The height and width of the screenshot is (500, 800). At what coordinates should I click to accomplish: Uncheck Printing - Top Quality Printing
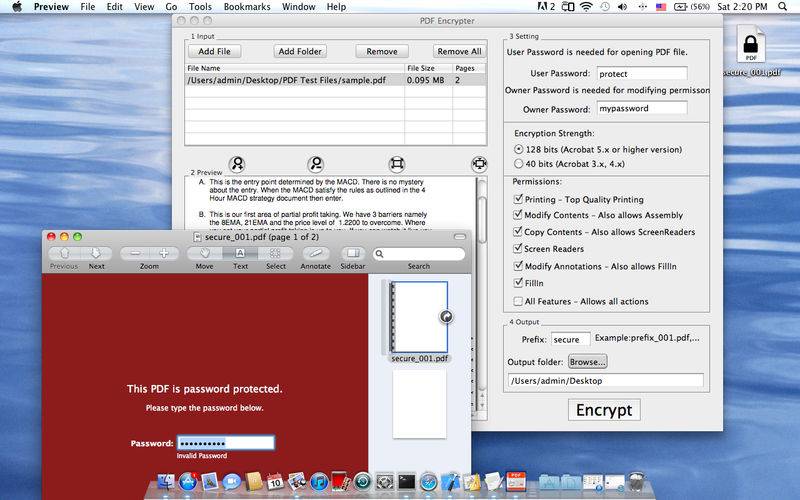click(518, 199)
